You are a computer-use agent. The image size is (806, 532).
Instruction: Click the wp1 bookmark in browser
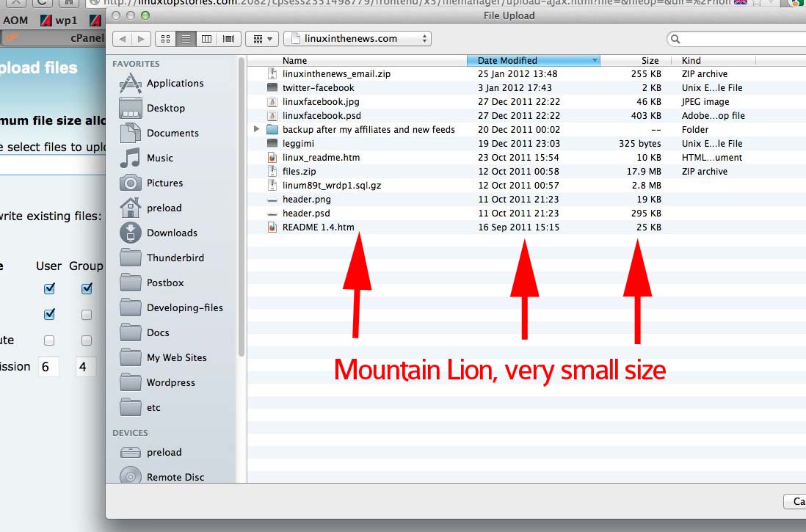coord(59,21)
